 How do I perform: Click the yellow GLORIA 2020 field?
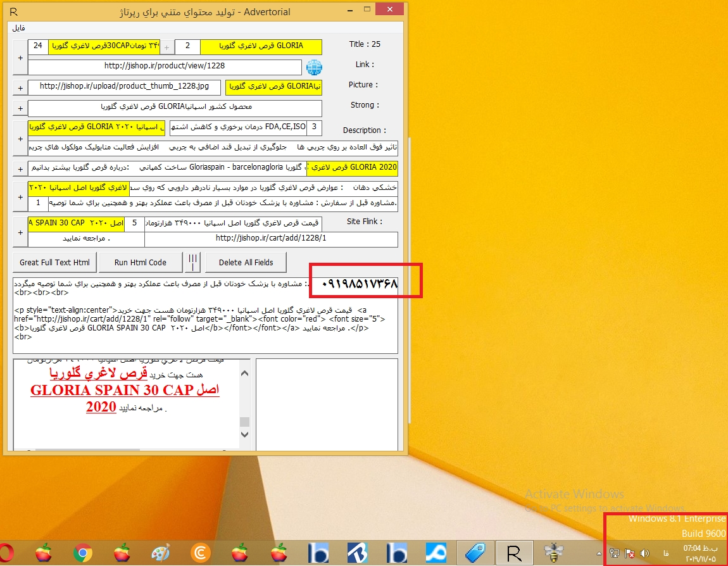click(353, 168)
